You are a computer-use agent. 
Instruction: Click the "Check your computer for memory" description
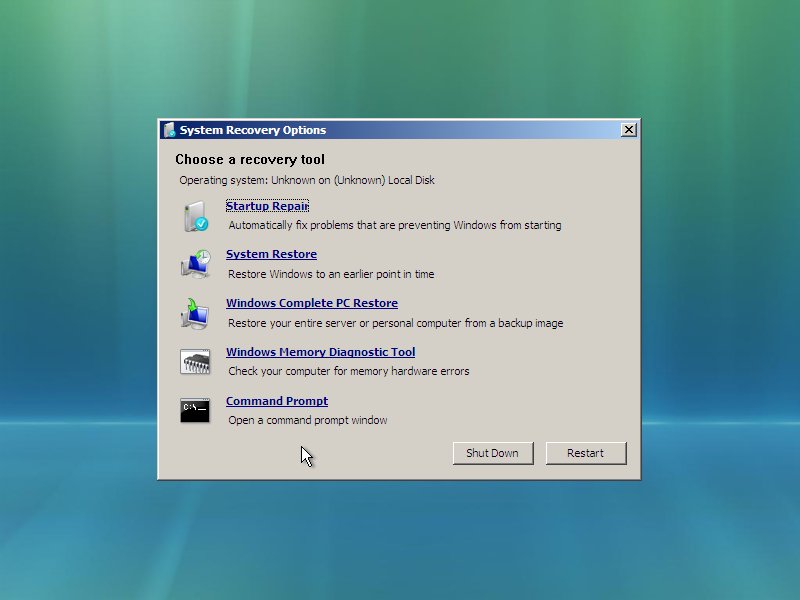(x=348, y=372)
